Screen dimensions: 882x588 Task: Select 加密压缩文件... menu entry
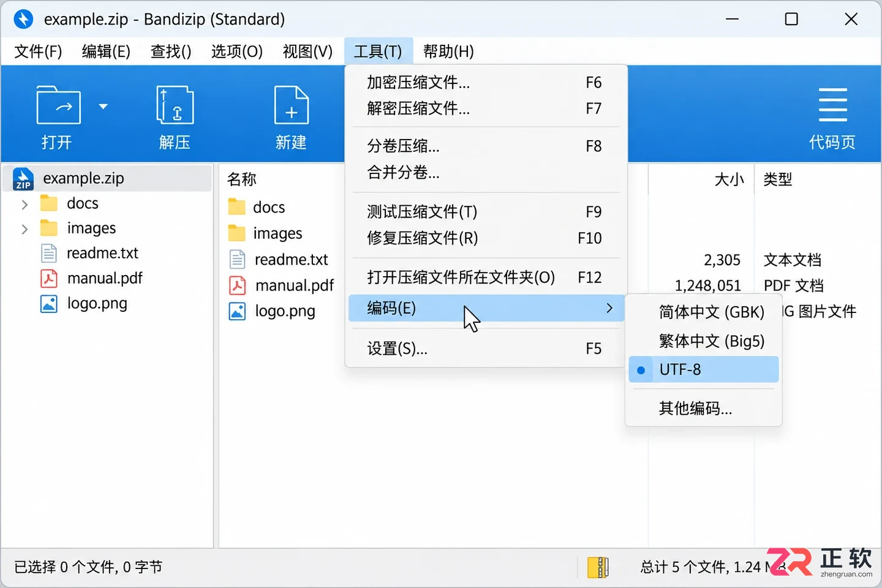point(486,82)
